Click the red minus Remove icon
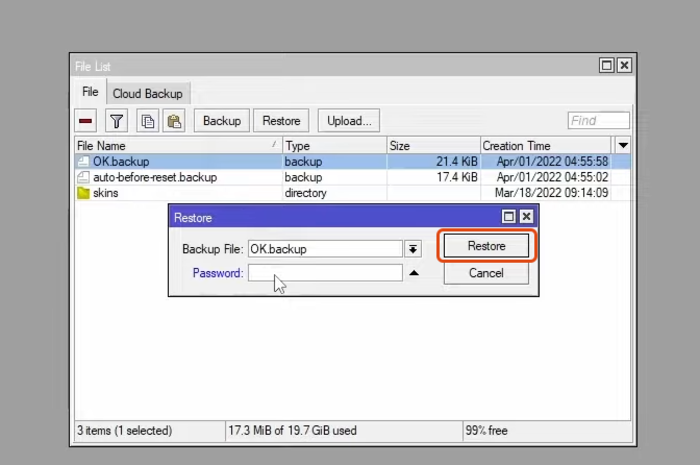Screen dimensions: 700x465 (x=87, y=121)
